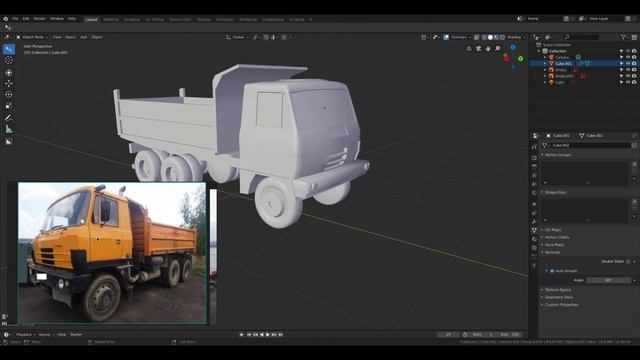Click the Blender logo menu icon
640x360 pixels.
[6, 19]
